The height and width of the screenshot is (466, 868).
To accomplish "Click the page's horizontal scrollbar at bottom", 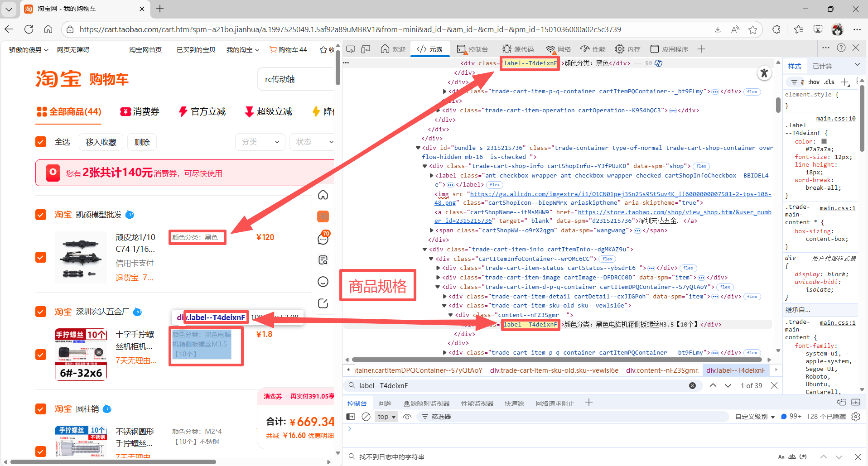I will click(x=113, y=462).
